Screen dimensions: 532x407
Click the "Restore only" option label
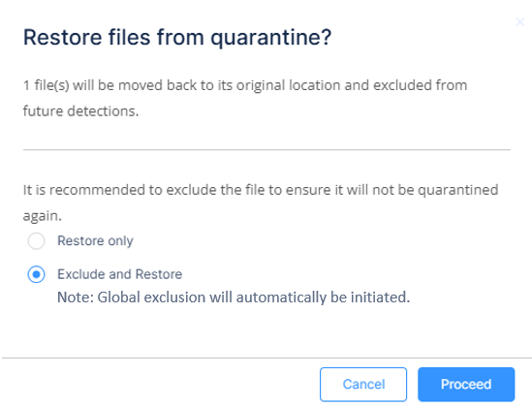(x=95, y=240)
